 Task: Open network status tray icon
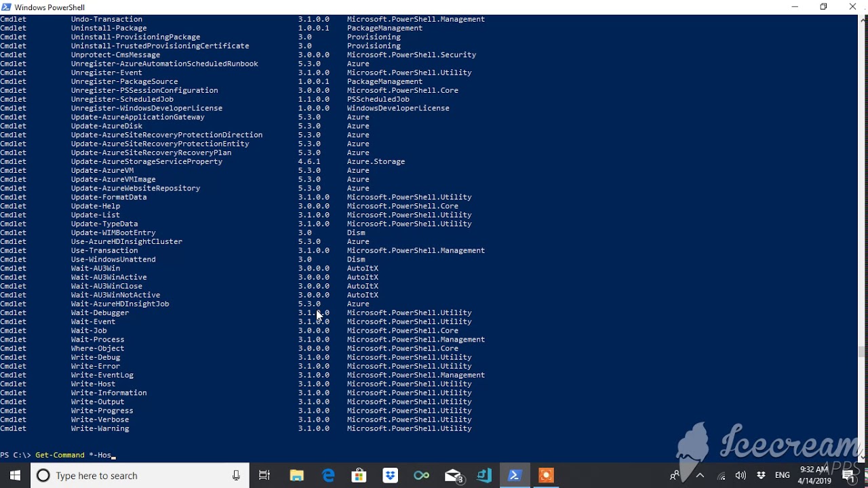pos(721,476)
